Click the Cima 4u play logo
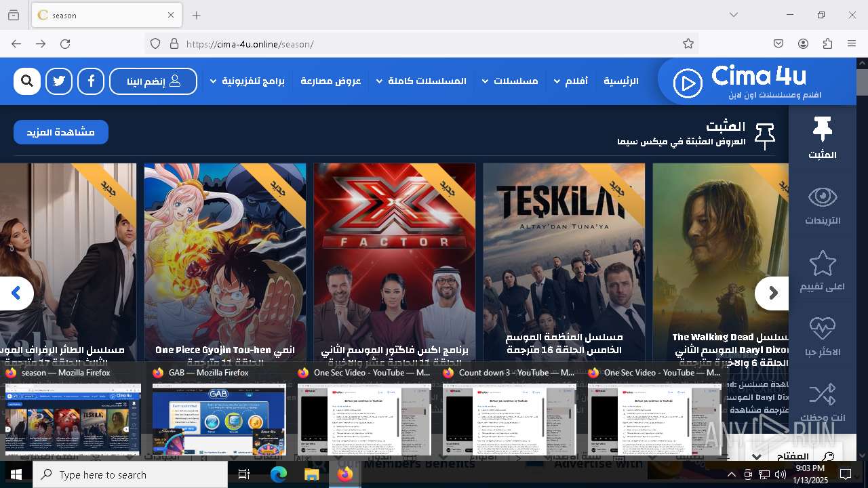 (687, 83)
